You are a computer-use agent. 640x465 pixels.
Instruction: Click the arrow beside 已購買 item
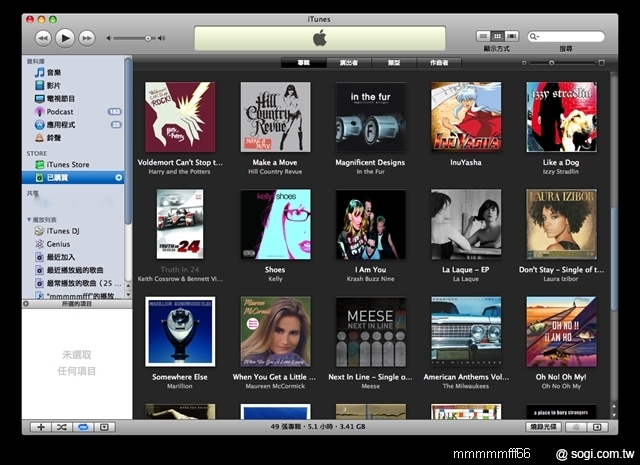pyautogui.click(x=119, y=177)
